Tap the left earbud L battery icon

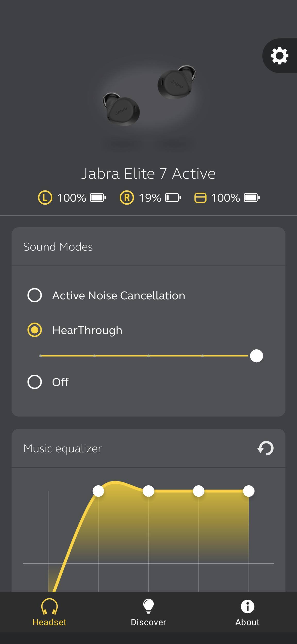tap(45, 198)
